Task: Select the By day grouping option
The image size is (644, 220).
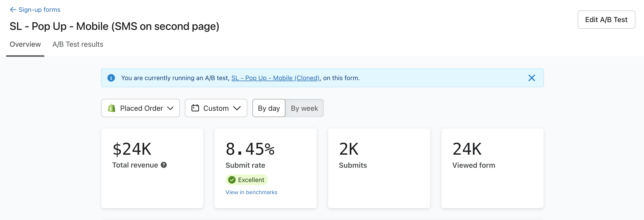Action: pyautogui.click(x=269, y=108)
